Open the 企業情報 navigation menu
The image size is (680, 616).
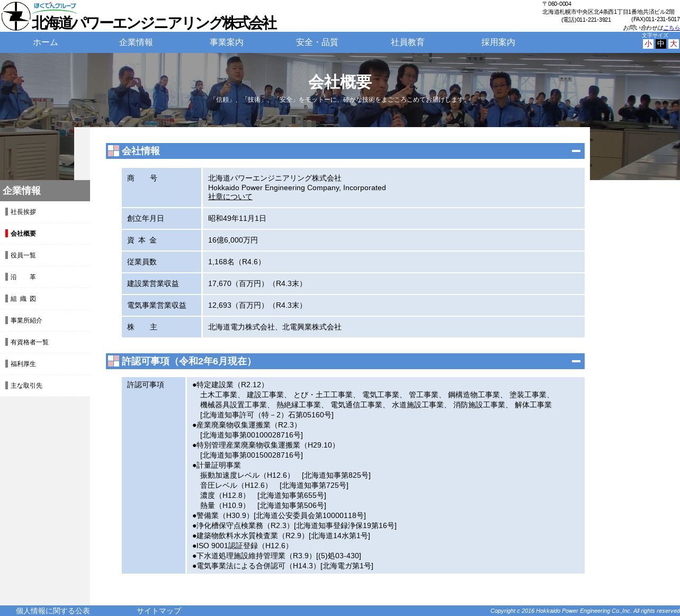tap(136, 42)
